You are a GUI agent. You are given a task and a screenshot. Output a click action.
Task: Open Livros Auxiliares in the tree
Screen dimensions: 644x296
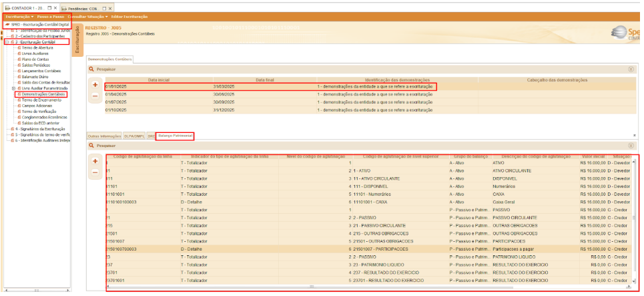pyautogui.click(x=35, y=53)
